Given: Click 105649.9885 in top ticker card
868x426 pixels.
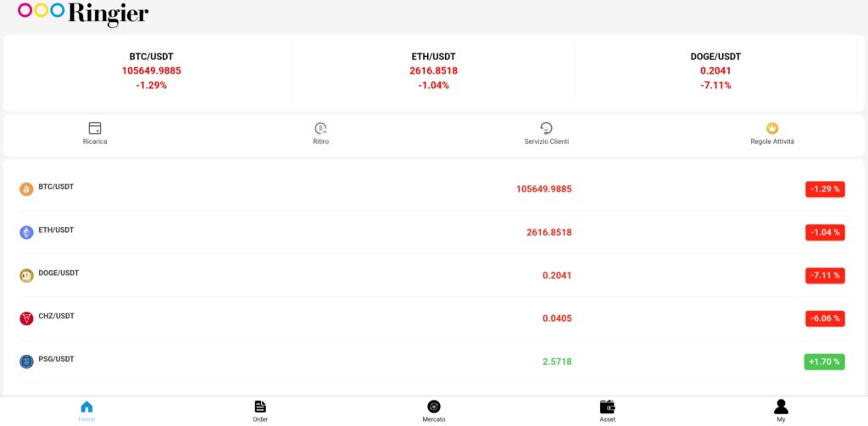Looking at the screenshot, I should pos(151,71).
